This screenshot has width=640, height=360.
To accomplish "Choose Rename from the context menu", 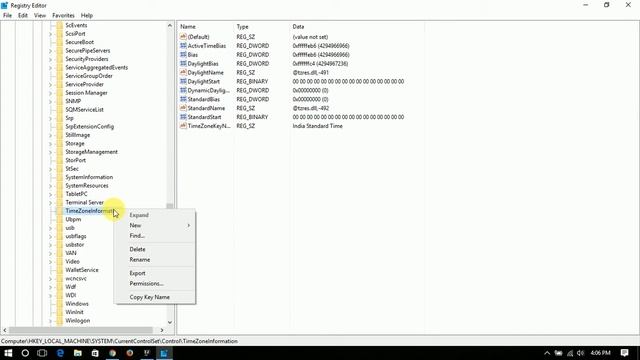I will coord(155,260).
